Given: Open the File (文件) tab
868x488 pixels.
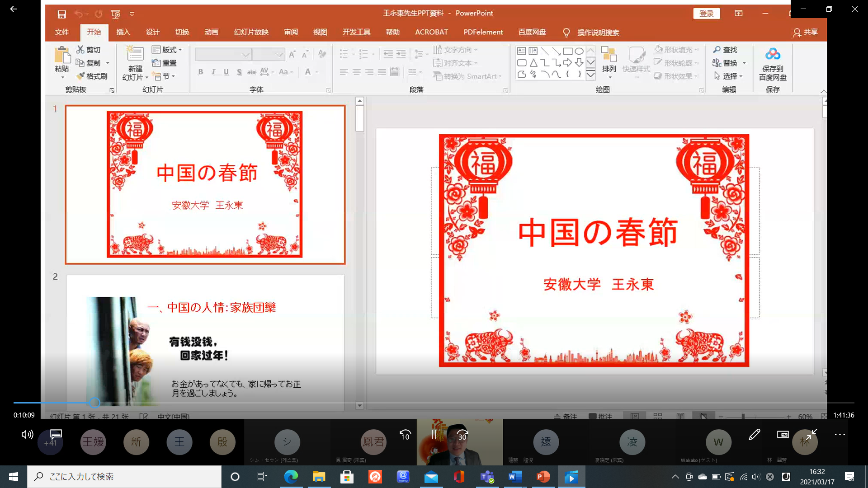Looking at the screenshot, I should 61,32.
